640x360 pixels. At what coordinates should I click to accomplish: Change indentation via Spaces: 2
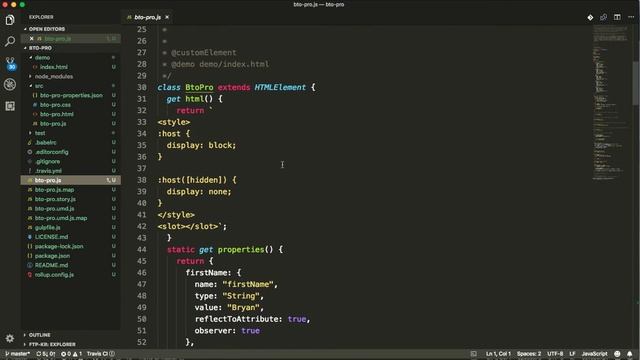click(529, 354)
